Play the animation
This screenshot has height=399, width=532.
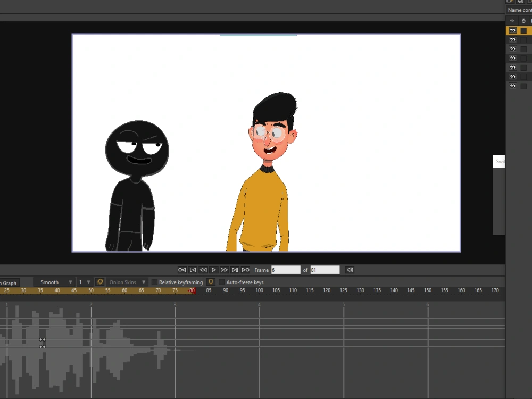click(214, 270)
